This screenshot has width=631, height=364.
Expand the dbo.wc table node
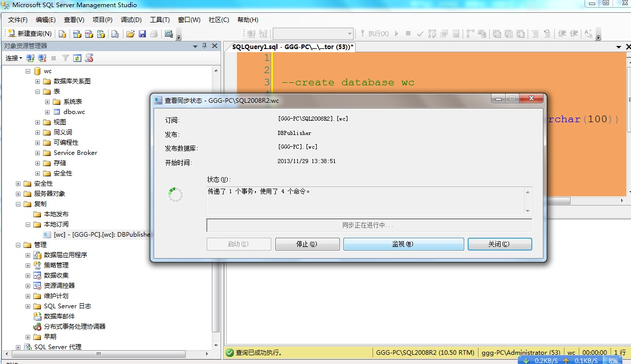pyautogui.click(x=48, y=112)
